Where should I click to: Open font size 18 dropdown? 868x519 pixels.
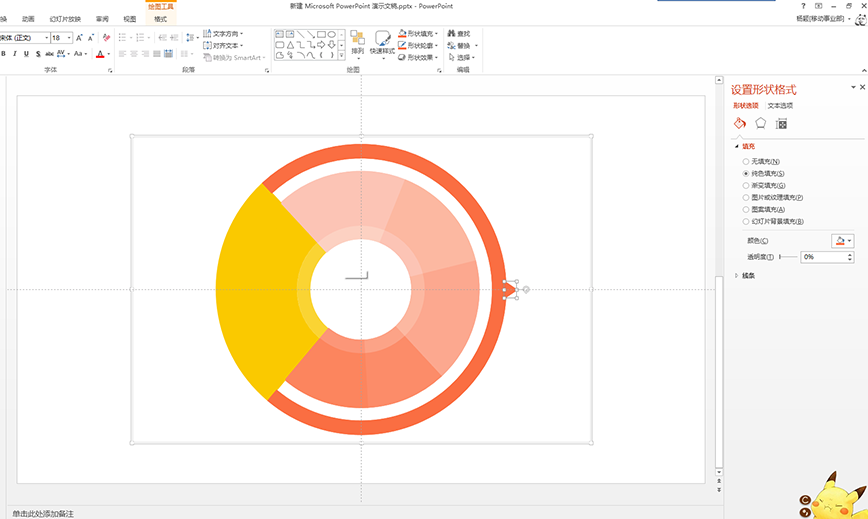coord(69,38)
